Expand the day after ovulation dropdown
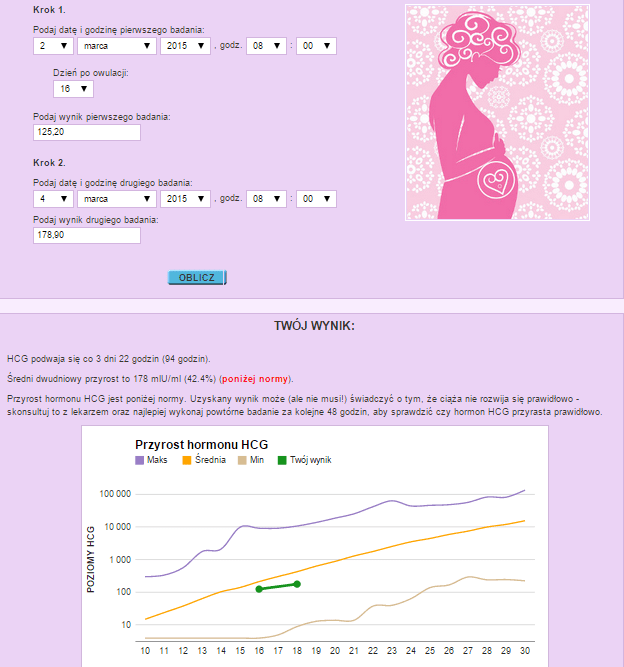Image resolution: width=624 pixels, height=667 pixels. click(x=73, y=89)
